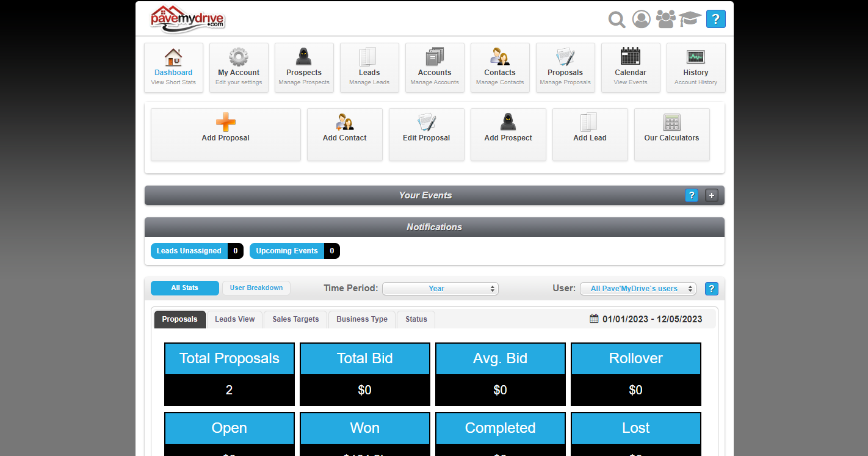Open Prospects from the navigation bar
Screen dimensions: 868x456
coord(304,68)
